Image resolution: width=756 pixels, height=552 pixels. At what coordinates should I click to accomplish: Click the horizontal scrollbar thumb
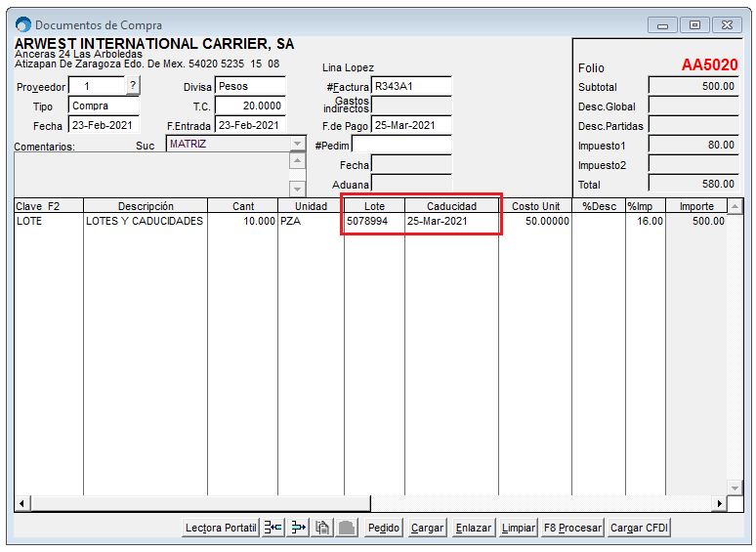(199, 503)
